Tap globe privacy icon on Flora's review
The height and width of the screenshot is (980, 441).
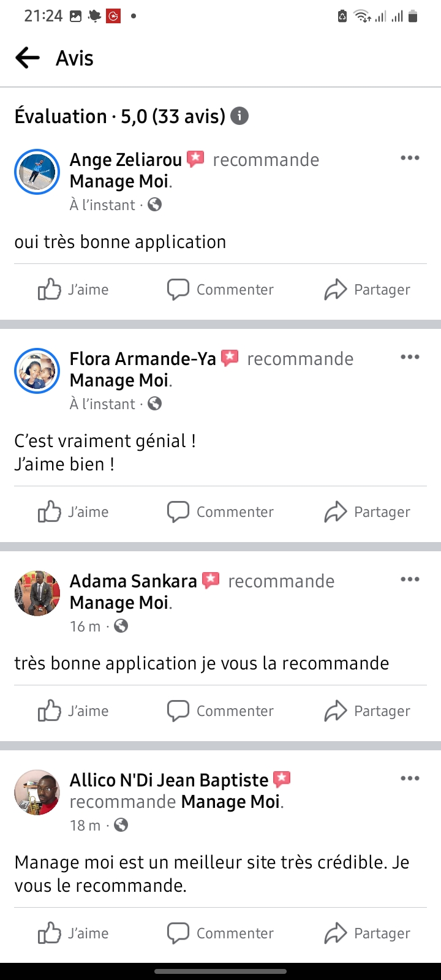coord(155,404)
